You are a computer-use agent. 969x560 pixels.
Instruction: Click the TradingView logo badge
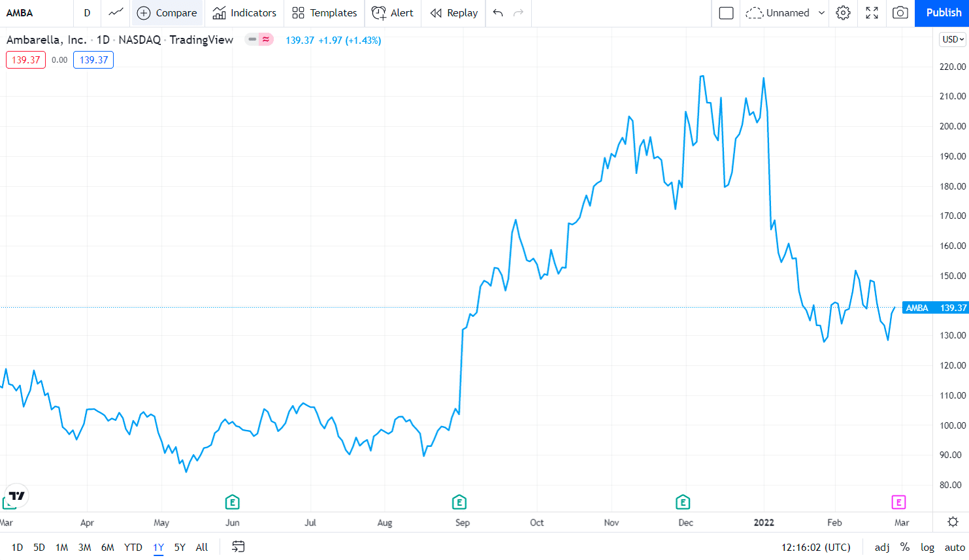16,495
